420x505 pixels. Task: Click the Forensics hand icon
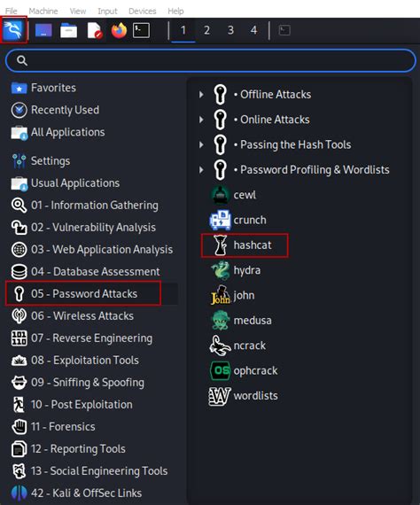click(19, 427)
